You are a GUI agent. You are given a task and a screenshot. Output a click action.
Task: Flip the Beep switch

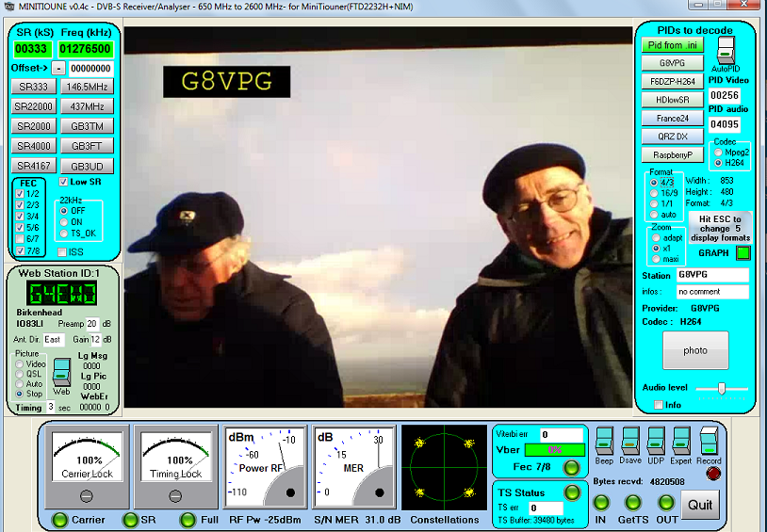pos(603,442)
